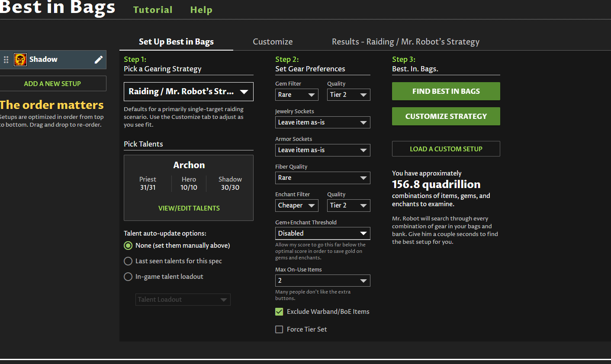The image size is (611, 364).
Task: Uncheck Exclude Warband/BoE Items
Action: click(x=280, y=312)
